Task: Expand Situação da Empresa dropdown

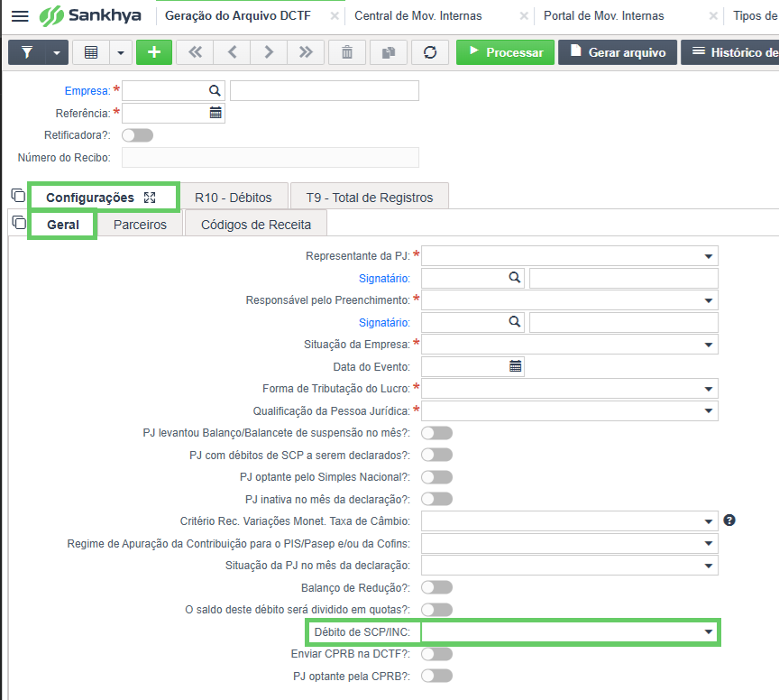Action: [569, 345]
